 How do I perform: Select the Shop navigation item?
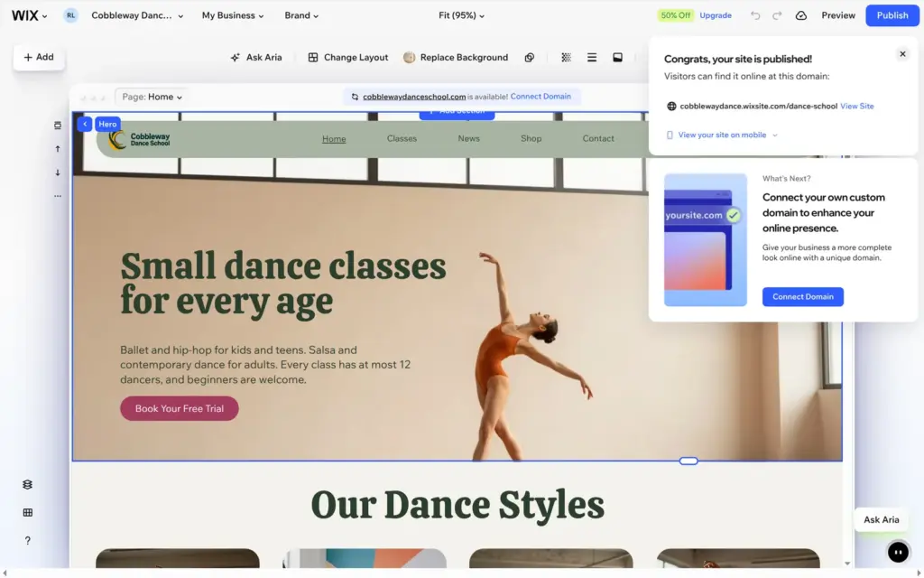point(531,138)
